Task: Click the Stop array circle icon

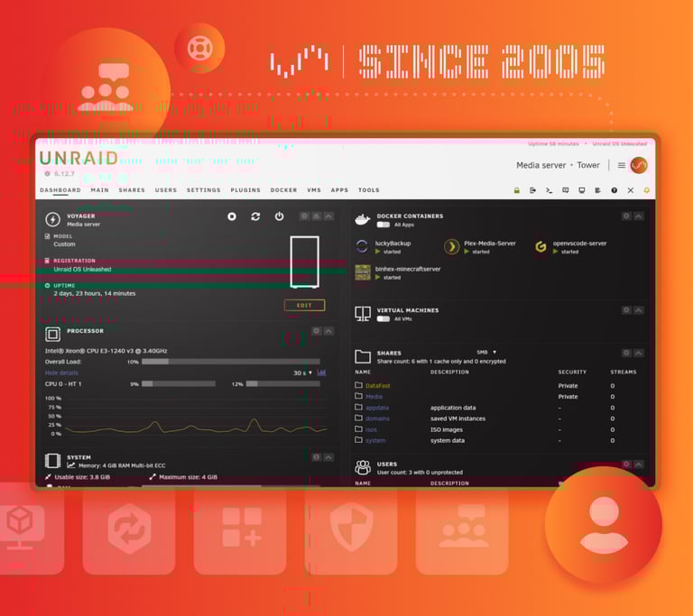Action: tap(232, 216)
